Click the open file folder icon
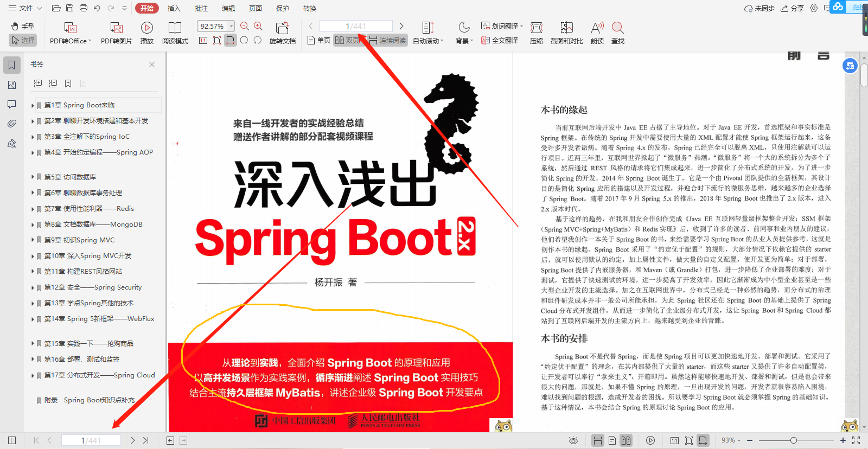Viewport: 868px width, 449px height. point(56,8)
